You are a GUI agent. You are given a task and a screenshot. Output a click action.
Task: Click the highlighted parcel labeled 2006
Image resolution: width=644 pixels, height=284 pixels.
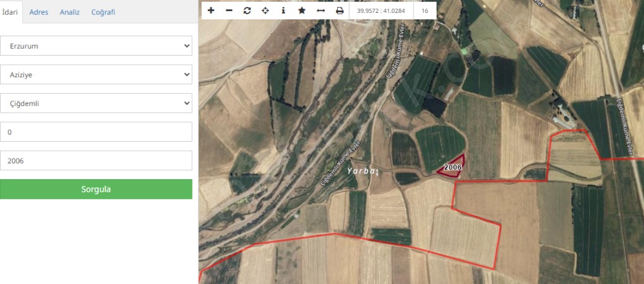pyautogui.click(x=453, y=167)
